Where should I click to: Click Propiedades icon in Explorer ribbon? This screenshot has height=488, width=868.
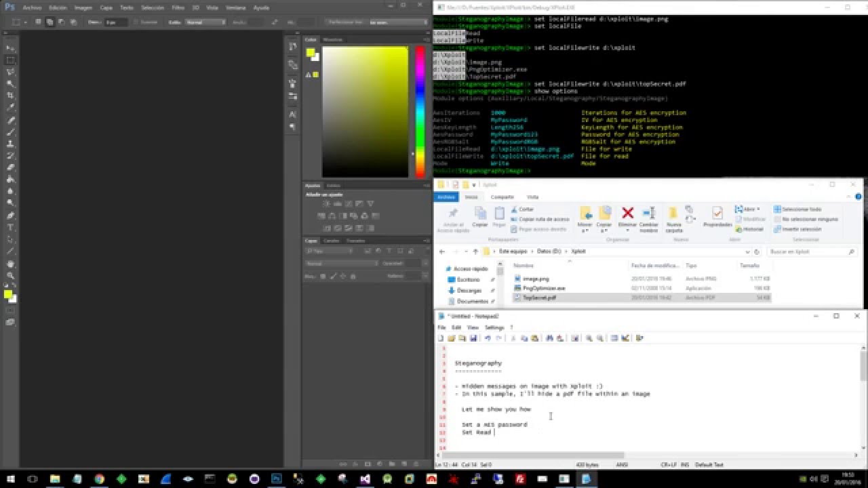tap(717, 213)
